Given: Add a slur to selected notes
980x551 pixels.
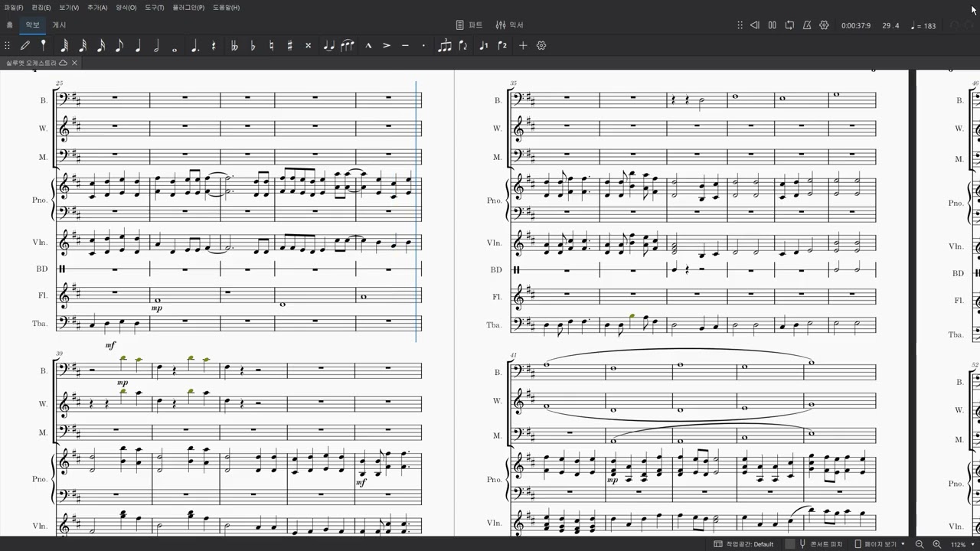Looking at the screenshot, I should tap(348, 46).
